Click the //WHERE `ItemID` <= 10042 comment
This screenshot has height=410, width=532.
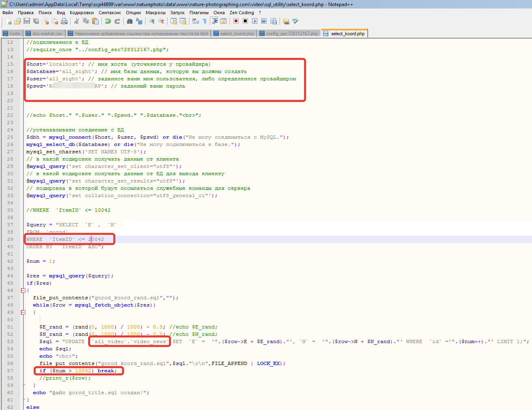68,210
